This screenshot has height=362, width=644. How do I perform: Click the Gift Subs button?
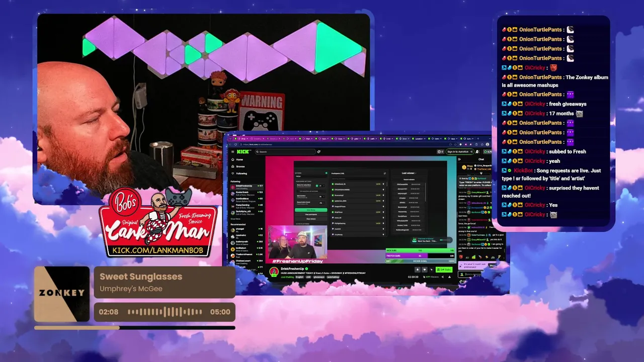pos(444,269)
